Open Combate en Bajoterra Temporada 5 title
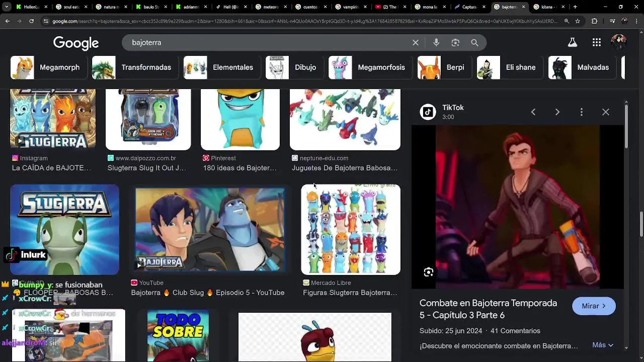This screenshot has height=362, width=644. [488, 309]
